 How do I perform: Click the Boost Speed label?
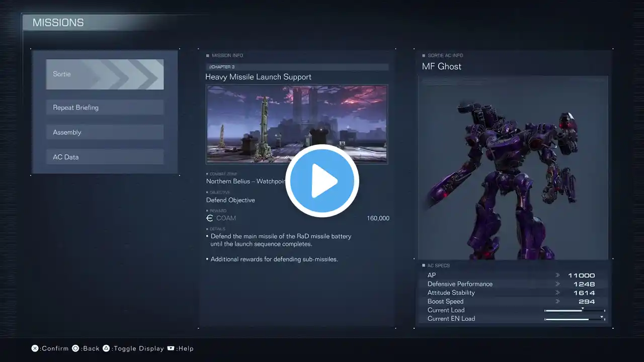click(446, 302)
